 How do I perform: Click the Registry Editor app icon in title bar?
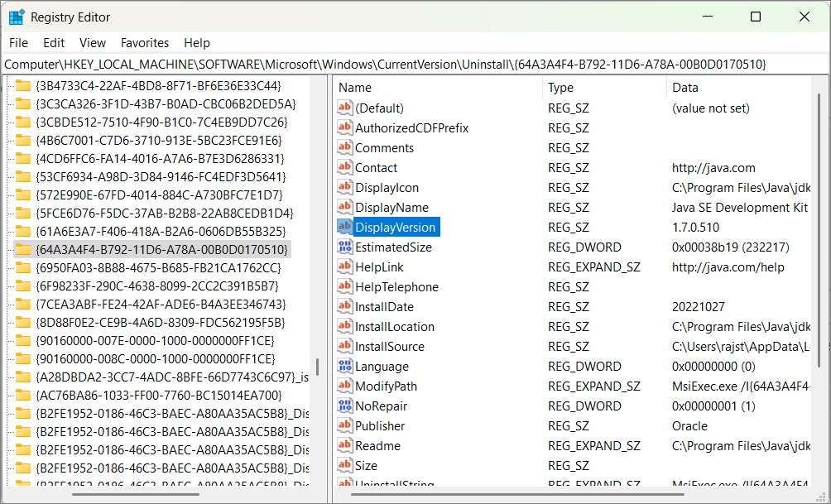click(x=17, y=17)
